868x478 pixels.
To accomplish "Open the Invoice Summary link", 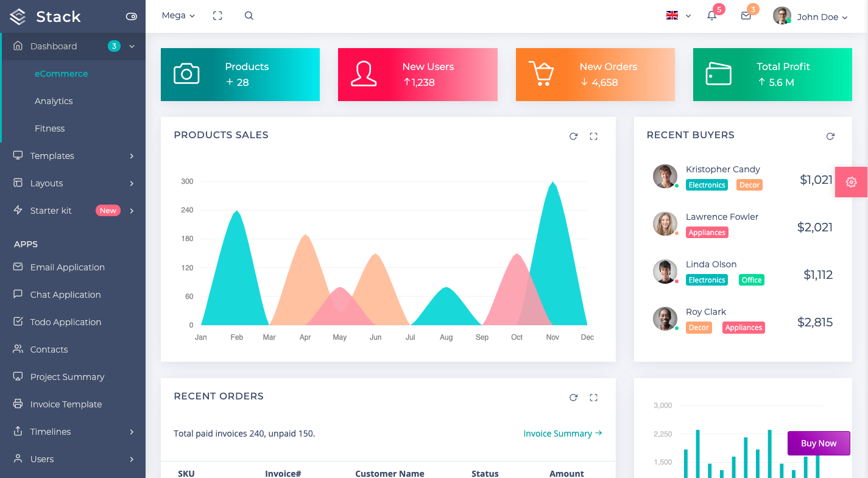I will [x=563, y=434].
